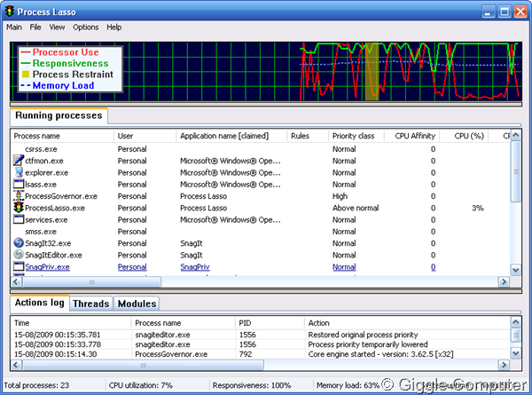Screen dimensions: 532x395
Task: Sort actions log by Action column
Action: pos(407,323)
